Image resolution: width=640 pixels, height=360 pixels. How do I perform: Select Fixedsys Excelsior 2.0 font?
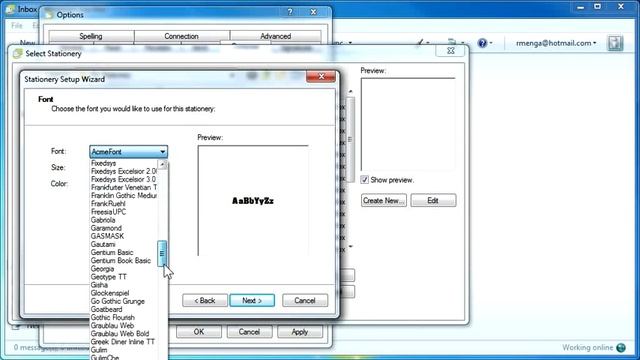point(124,171)
